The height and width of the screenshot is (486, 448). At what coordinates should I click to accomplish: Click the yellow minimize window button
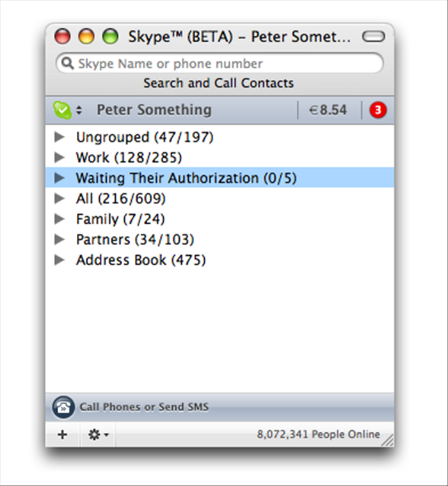[x=86, y=36]
